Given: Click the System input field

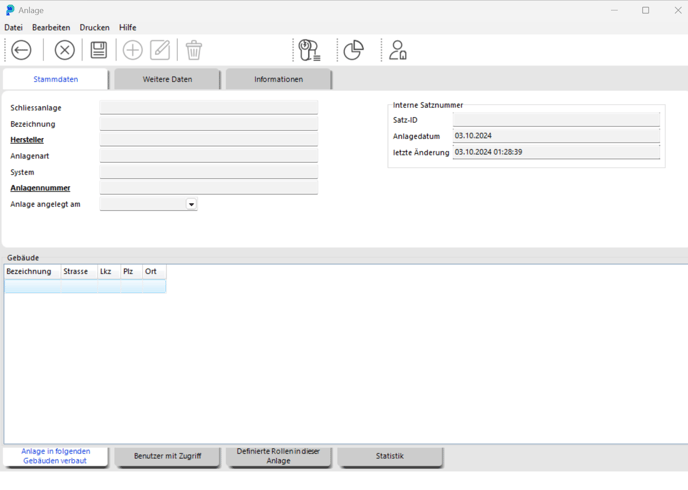Looking at the screenshot, I should pos(208,172).
